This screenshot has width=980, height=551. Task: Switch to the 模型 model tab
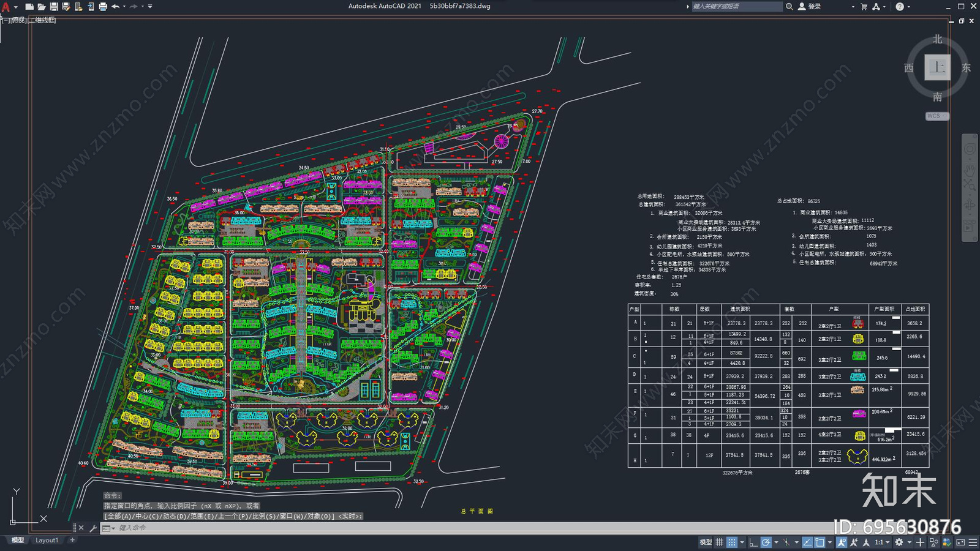(18, 540)
